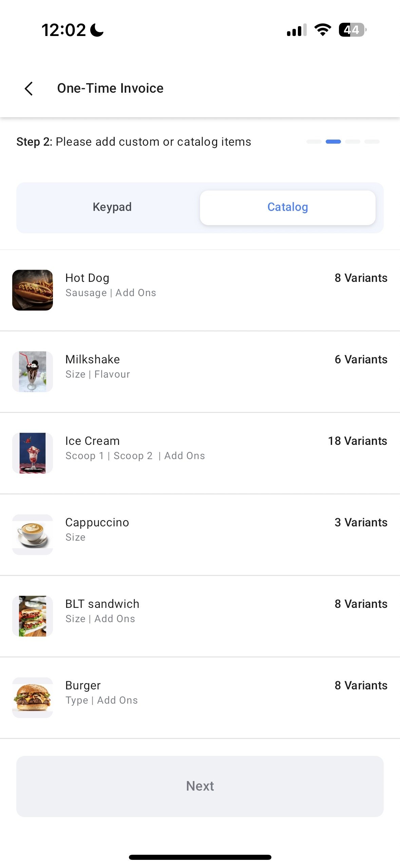Tap the battery indicator icon
Viewport: 400px width, 868px height.
[352, 30]
